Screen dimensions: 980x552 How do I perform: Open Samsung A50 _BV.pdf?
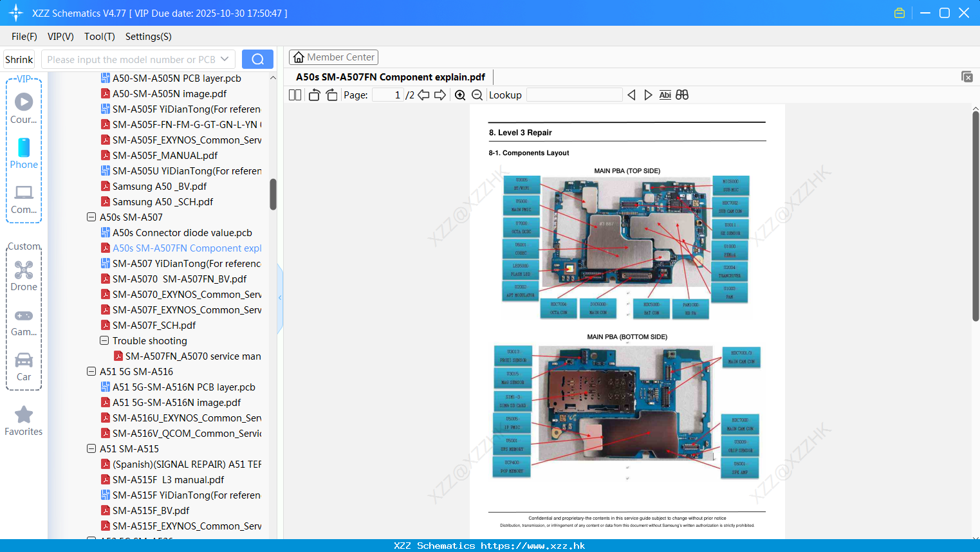160,187
